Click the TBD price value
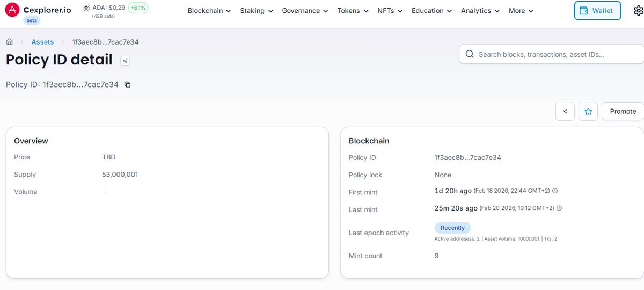This screenshot has height=290, width=644. 109,157
